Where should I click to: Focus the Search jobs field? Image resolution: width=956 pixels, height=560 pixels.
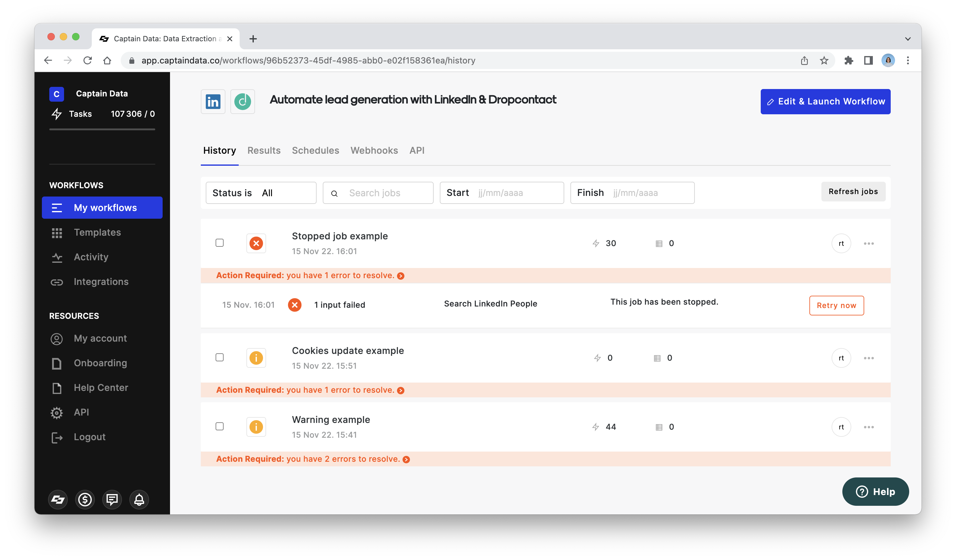378,193
